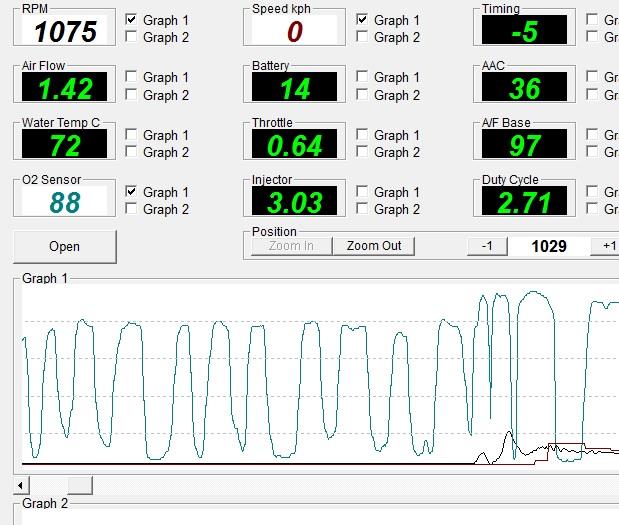Click the A/F Base value 97
Image resolution: width=619 pixels, height=525 pixels.
click(524, 144)
